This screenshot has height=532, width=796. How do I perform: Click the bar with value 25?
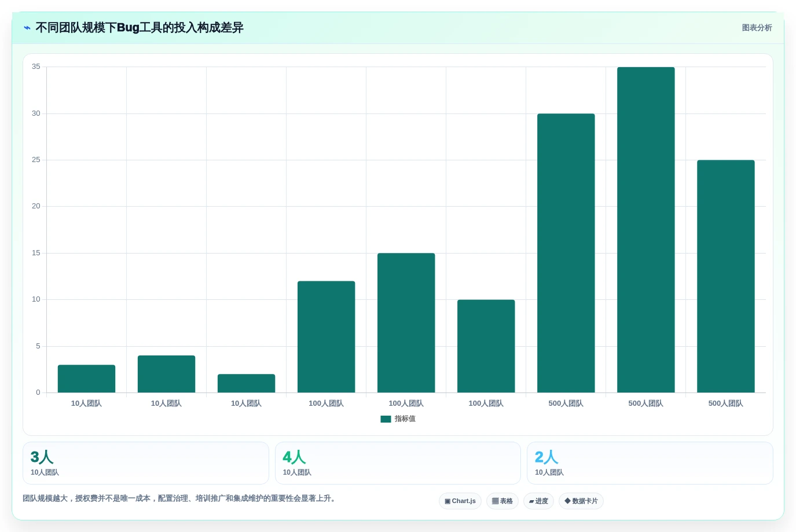tap(726, 276)
